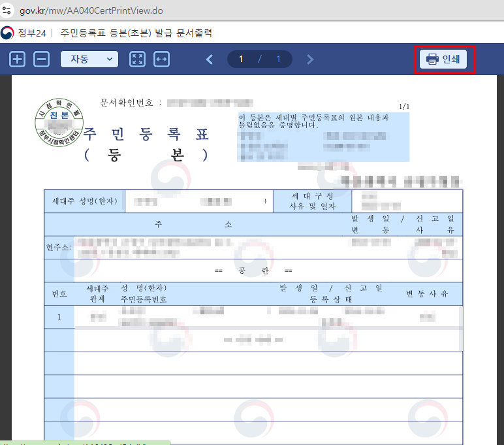Click the 정부24 logo
Screen dimensions: 504x445
coord(7,33)
